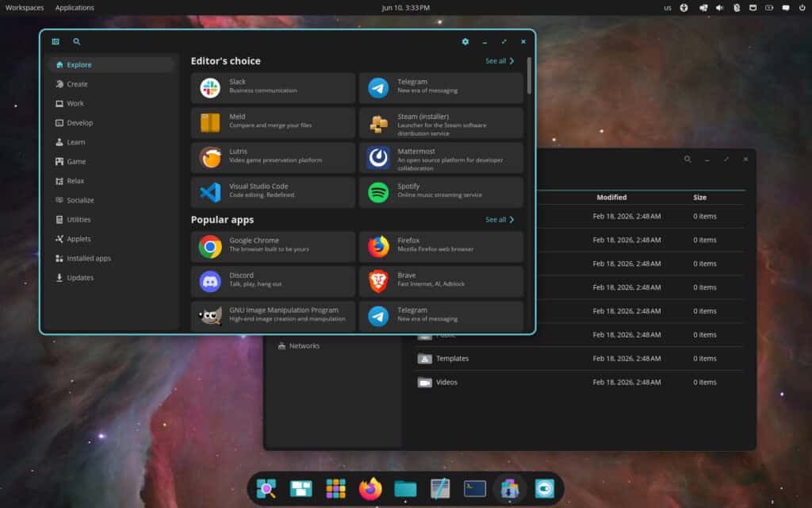Open search in the COSMIC Store header

pyautogui.click(x=77, y=41)
